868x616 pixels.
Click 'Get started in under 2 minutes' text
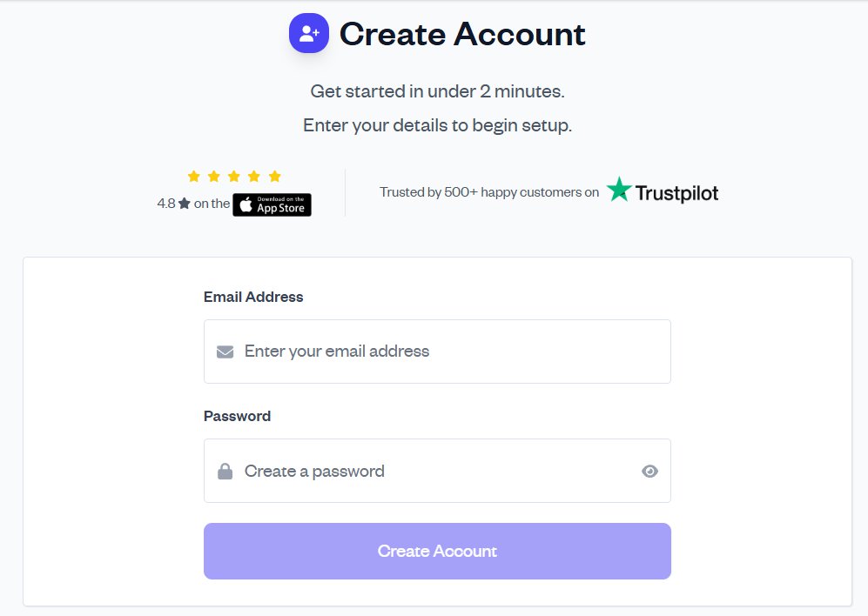[x=437, y=90]
